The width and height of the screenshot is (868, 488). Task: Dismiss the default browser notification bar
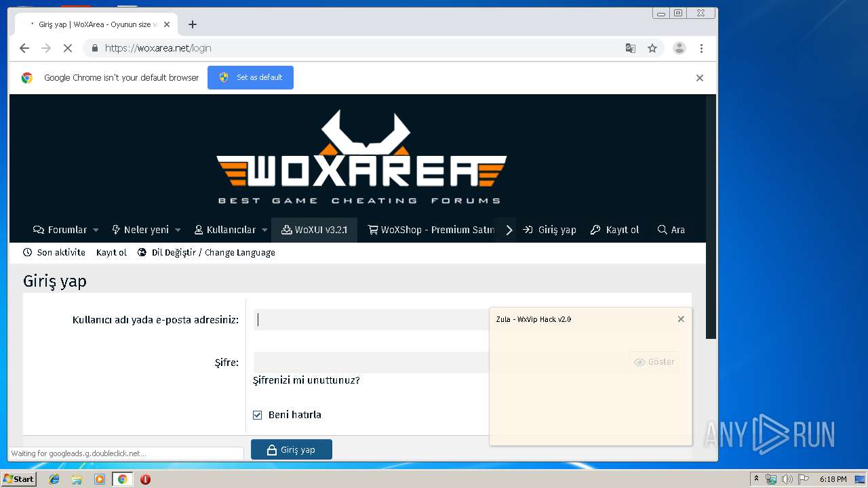tap(700, 78)
